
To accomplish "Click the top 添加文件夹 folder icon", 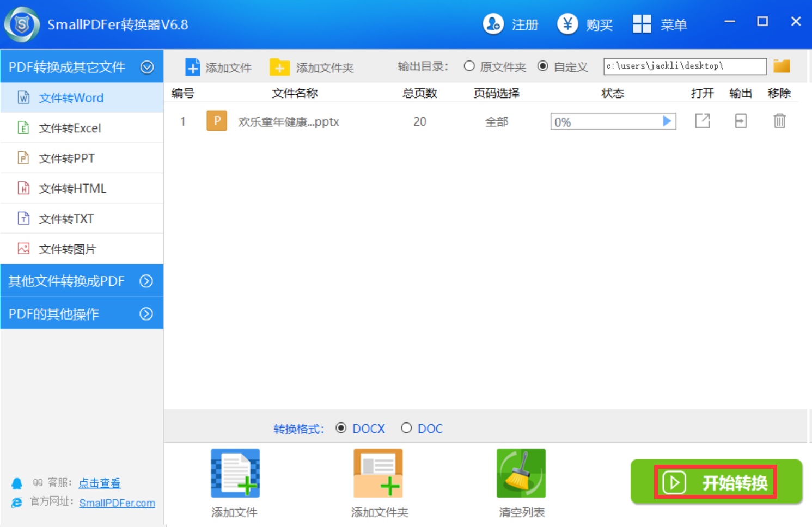I will pyautogui.click(x=279, y=67).
